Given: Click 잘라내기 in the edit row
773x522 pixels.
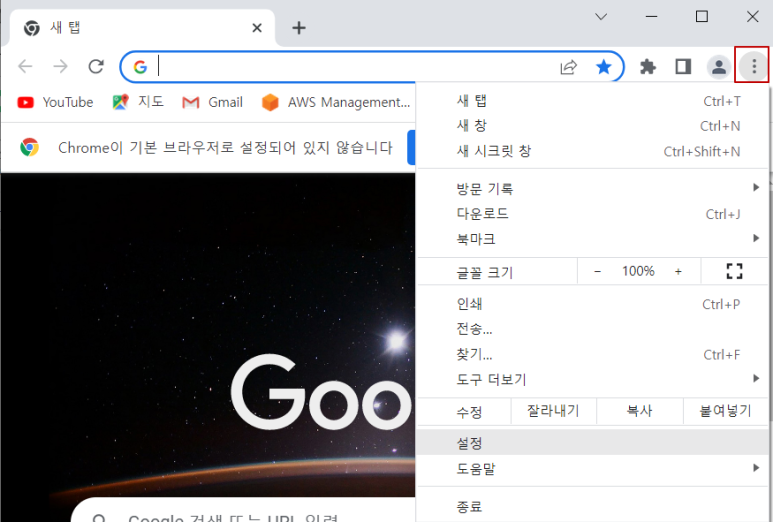Looking at the screenshot, I should (x=554, y=411).
